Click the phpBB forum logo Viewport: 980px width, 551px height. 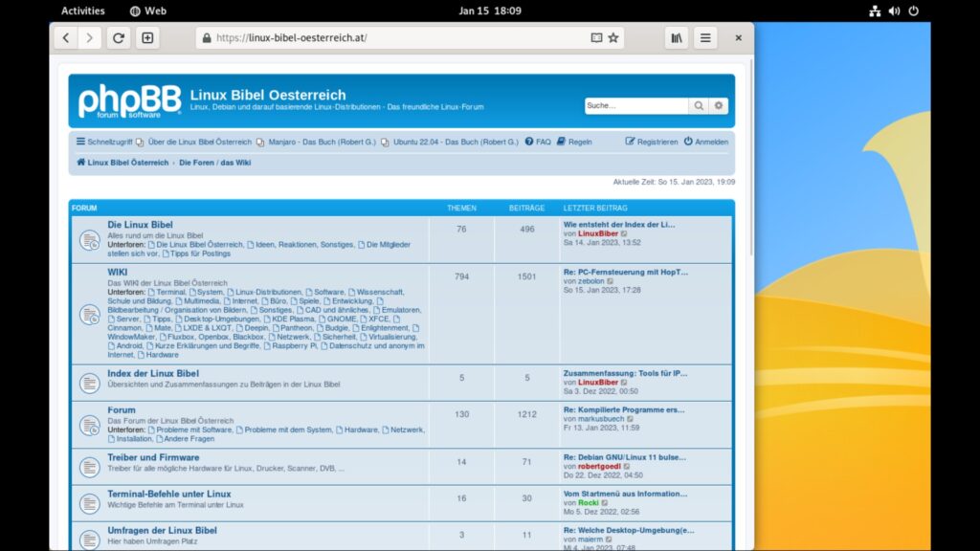(129, 101)
